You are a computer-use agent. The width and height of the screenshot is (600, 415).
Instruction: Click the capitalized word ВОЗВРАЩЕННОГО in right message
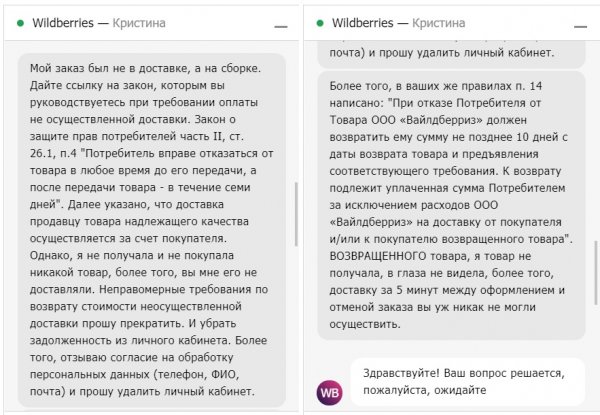click(x=378, y=256)
